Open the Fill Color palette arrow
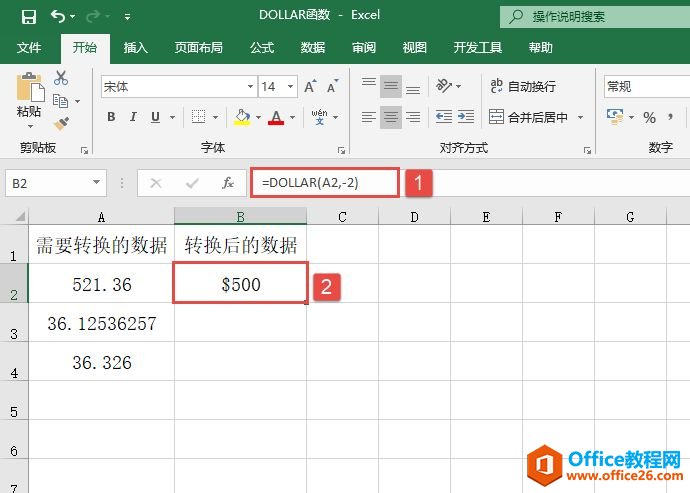 click(x=258, y=117)
